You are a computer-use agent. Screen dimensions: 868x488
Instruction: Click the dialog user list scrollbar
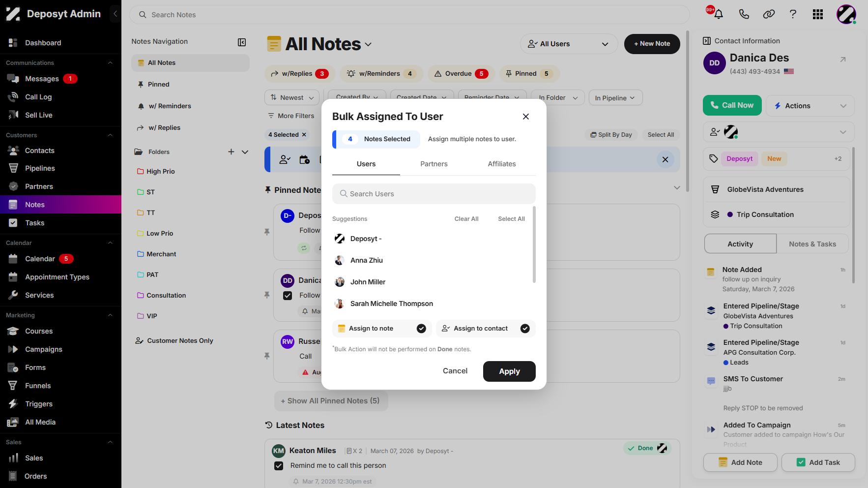coord(534,244)
